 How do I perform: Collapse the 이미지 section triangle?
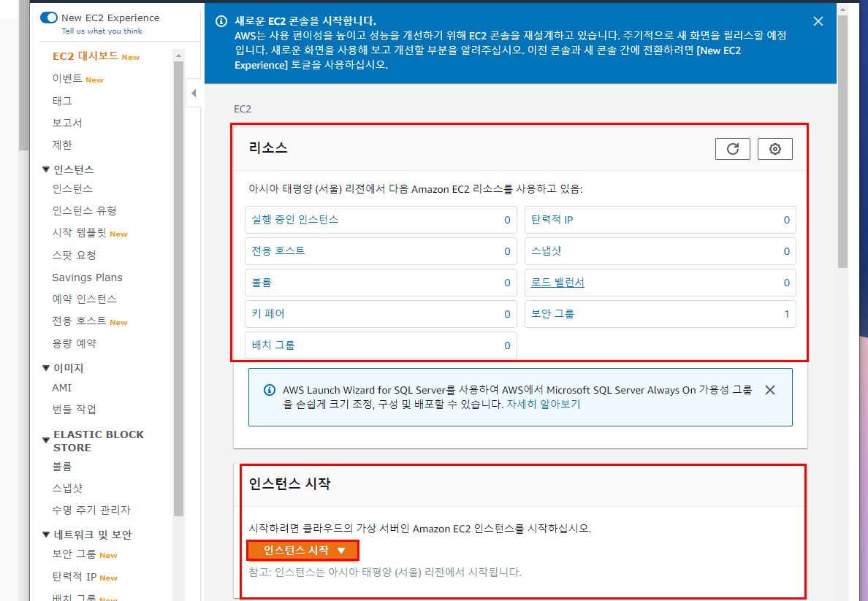(x=46, y=368)
